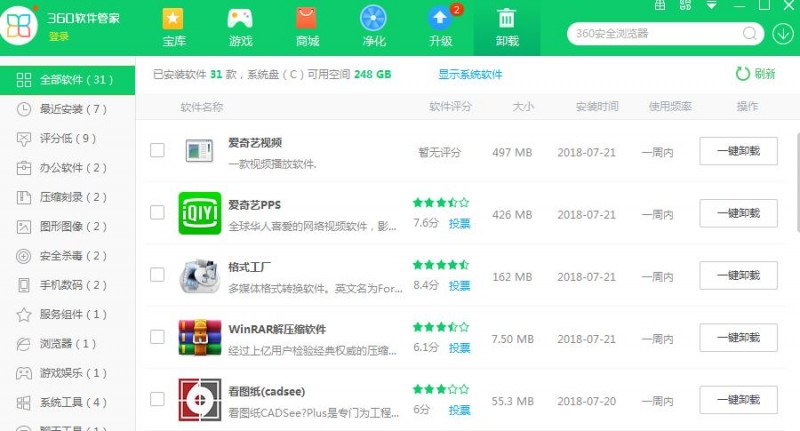Select 全部软件 (31) category
The height and width of the screenshot is (431, 800).
coord(67,80)
